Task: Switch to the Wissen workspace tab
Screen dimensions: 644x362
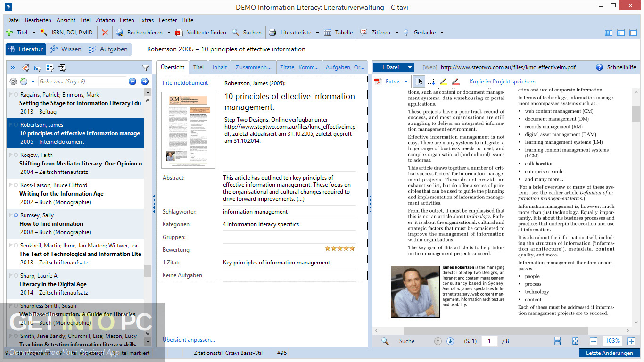Action: [x=66, y=49]
